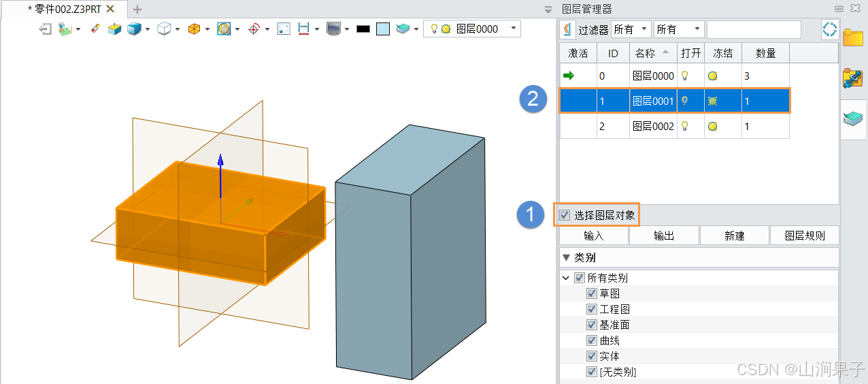The width and height of the screenshot is (868, 384).
Task: Open the second 所有 filter dropdown
Action: [x=678, y=29]
